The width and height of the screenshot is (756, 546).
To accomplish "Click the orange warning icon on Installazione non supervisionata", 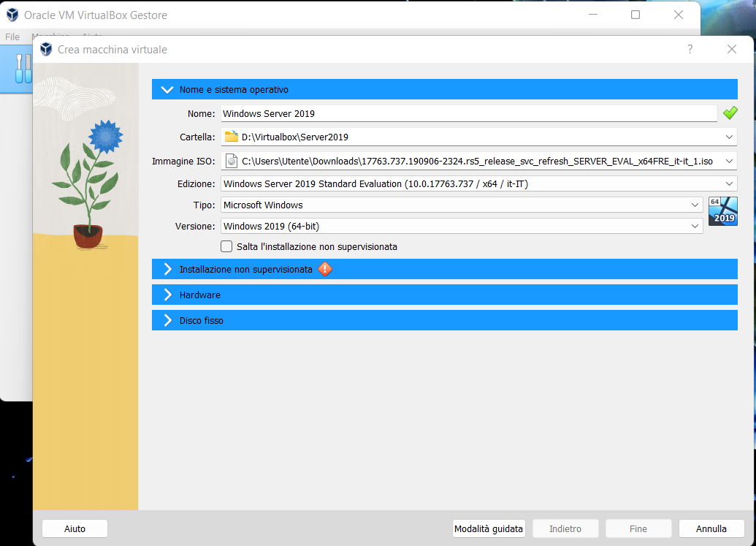I will 325,269.
